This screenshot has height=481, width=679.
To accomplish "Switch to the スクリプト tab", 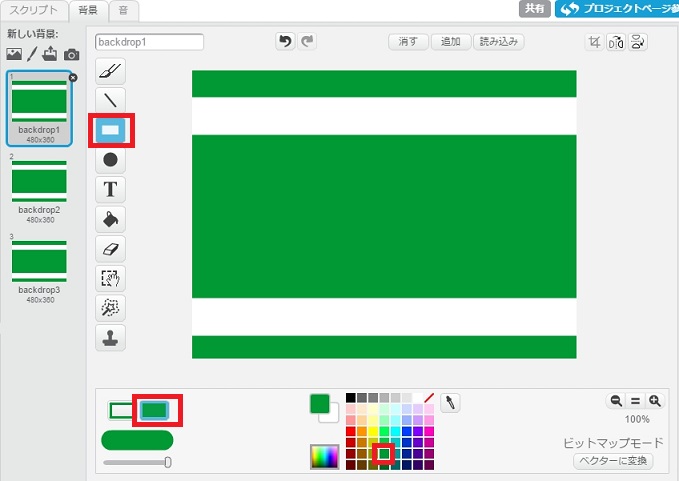I will click(34, 10).
